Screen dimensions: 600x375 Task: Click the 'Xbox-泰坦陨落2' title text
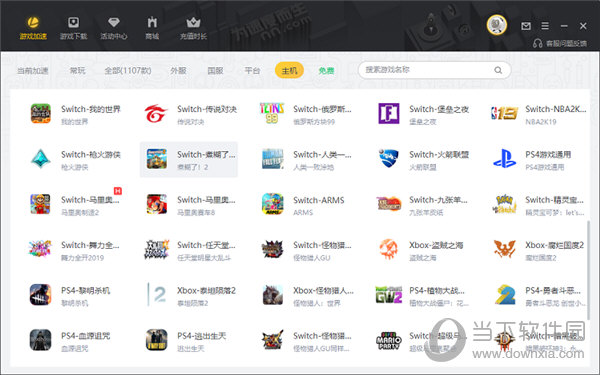[x=207, y=291]
